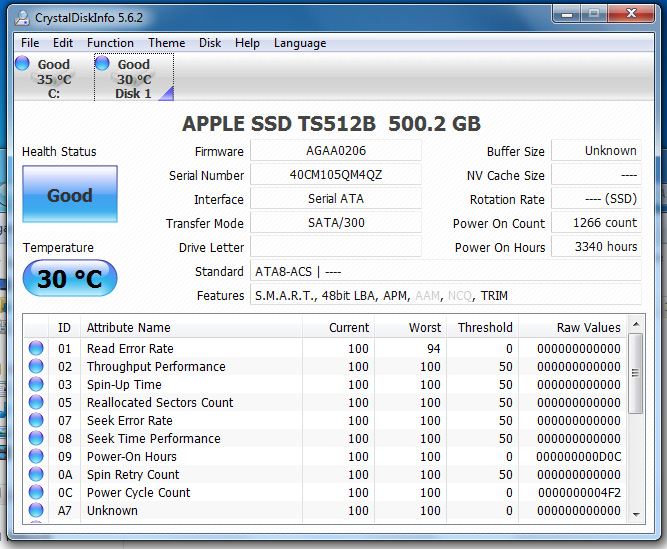This screenshot has height=549, width=667.
Task: Click the grayed-out AAM feature text
Action: [428, 296]
